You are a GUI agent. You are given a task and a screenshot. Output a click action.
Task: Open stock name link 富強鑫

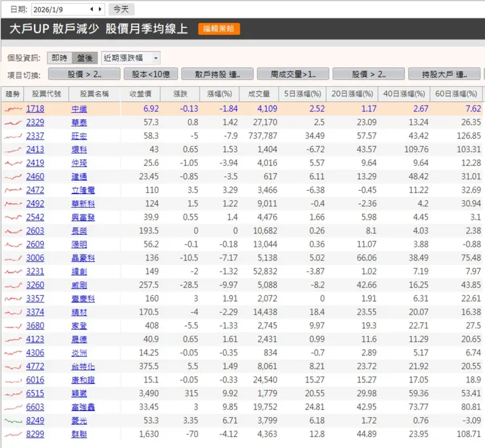pyautogui.click(x=83, y=407)
